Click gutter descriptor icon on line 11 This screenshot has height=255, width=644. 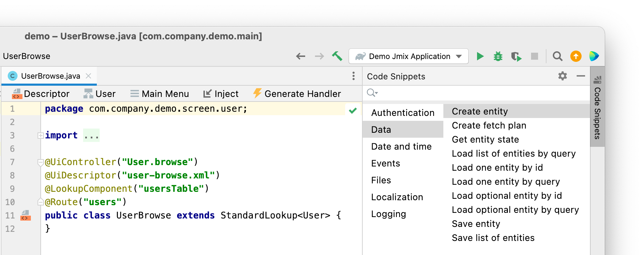[26, 215]
